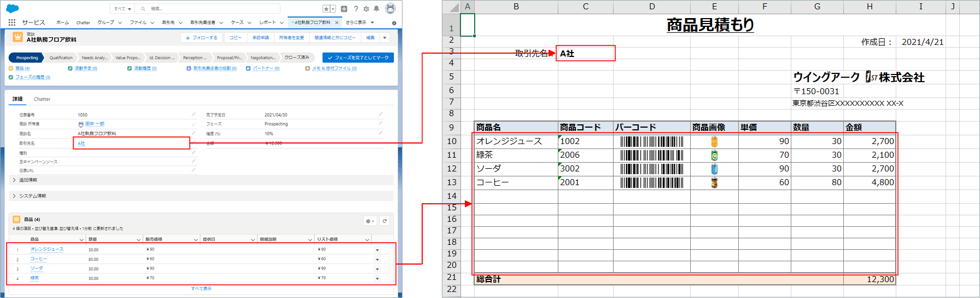Select the 12,300 total cell in Excel
Viewport: 980px width, 298px height.
[870, 279]
